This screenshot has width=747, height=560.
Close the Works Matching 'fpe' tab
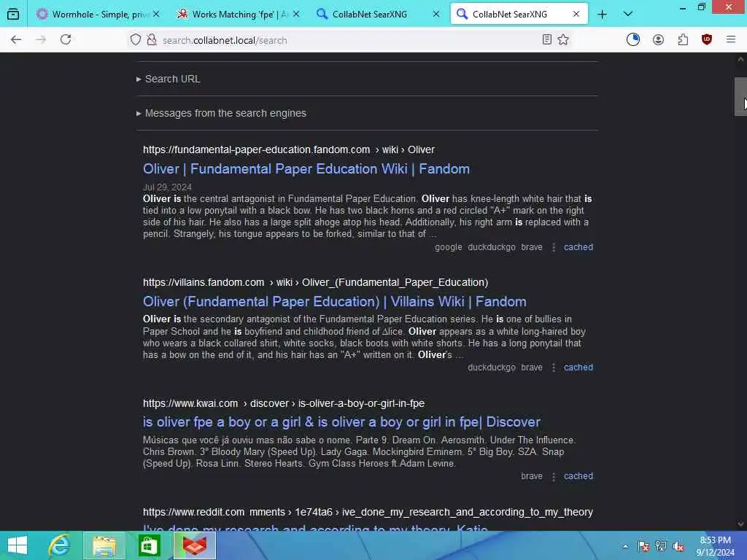coord(296,15)
